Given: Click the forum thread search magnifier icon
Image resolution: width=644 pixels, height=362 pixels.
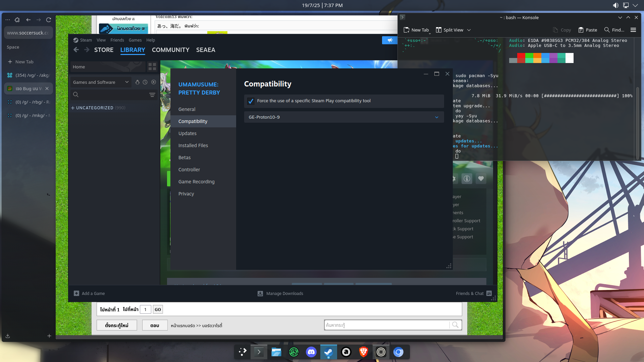Looking at the screenshot, I should point(455,325).
